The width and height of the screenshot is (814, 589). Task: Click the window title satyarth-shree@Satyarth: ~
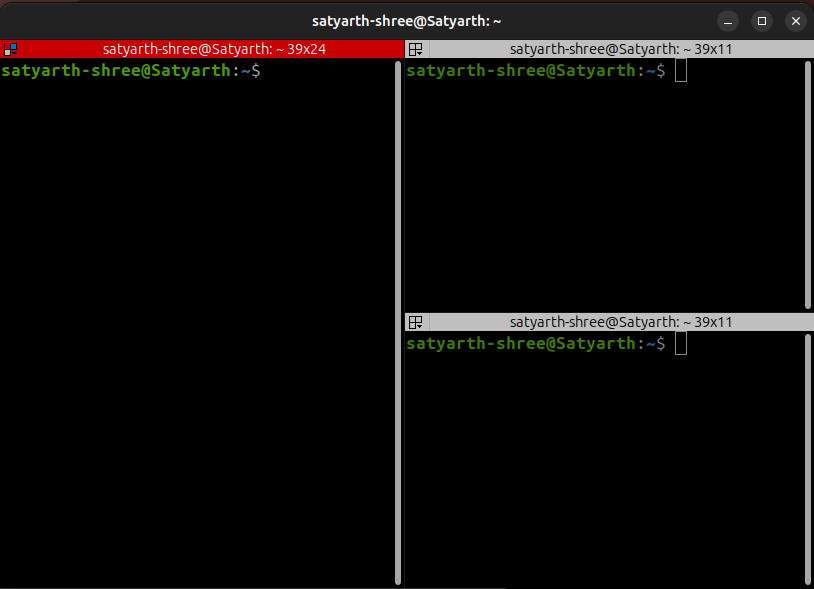406,21
